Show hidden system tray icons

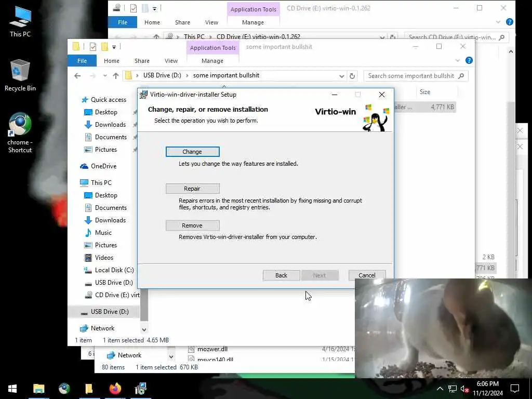pos(440,389)
